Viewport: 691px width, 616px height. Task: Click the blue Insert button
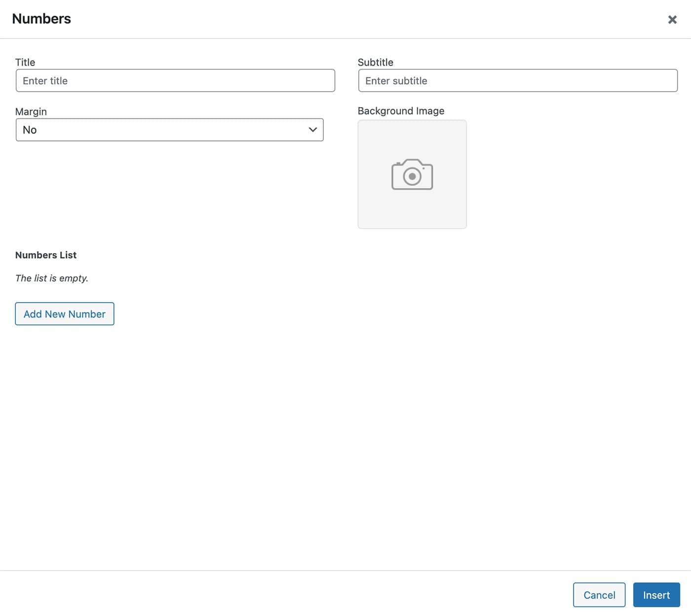click(x=656, y=595)
